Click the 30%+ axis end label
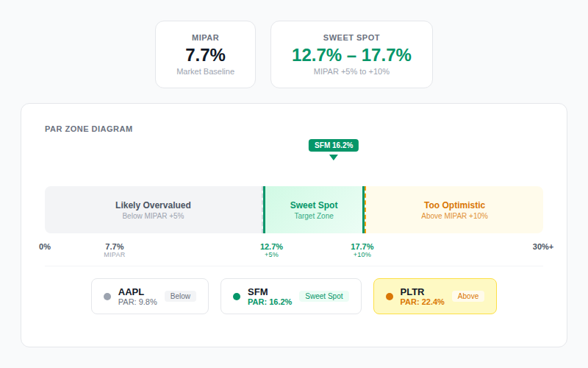 [x=543, y=247]
